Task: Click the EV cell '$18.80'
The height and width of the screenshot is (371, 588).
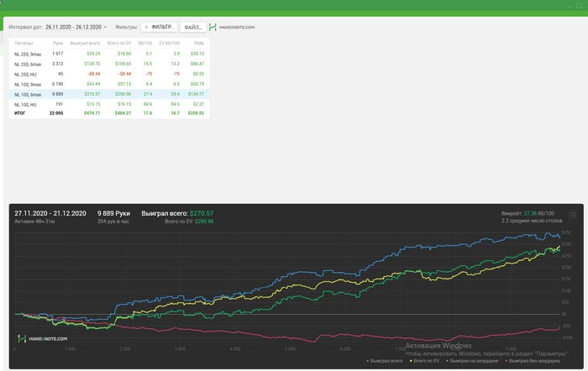Action: pos(124,54)
